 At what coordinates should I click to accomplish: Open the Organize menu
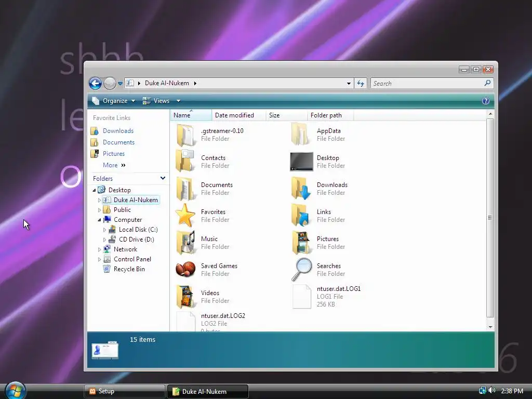coord(114,101)
